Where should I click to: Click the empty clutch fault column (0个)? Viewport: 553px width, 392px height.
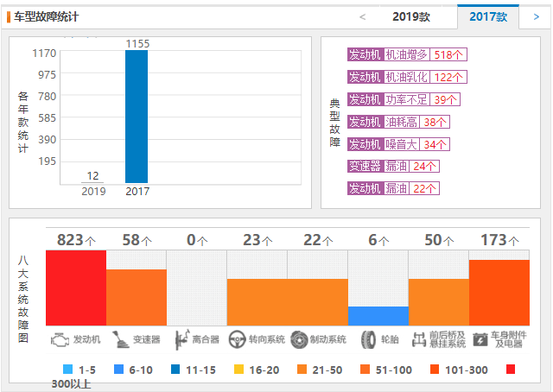point(197,288)
